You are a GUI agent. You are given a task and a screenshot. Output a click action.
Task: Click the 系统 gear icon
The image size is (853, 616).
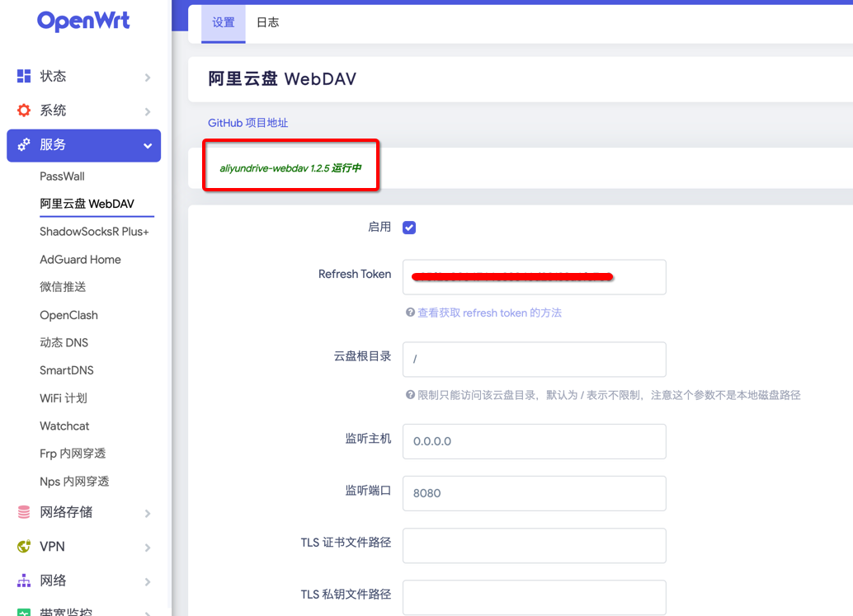click(x=24, y=111)
